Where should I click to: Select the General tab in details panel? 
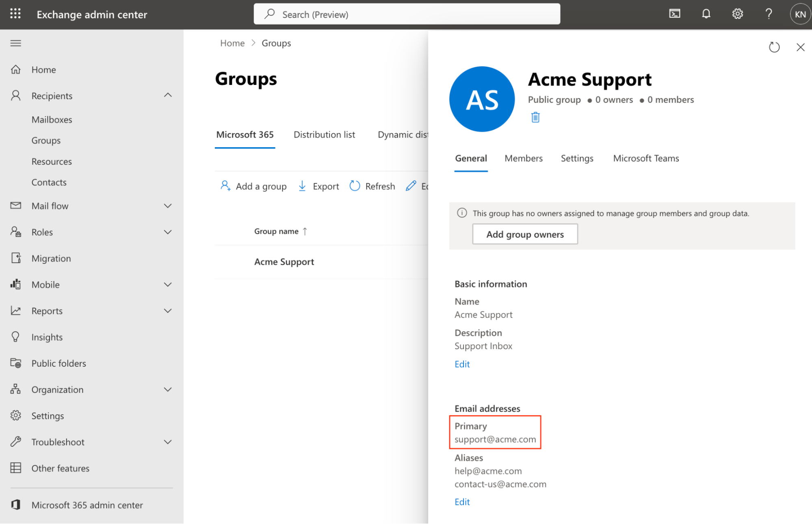point(471,159)
